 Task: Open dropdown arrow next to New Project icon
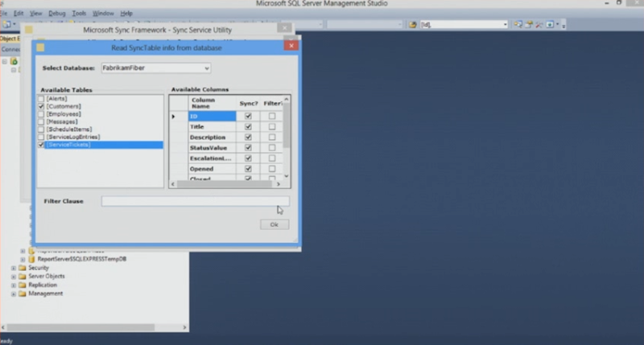(14, 25)
